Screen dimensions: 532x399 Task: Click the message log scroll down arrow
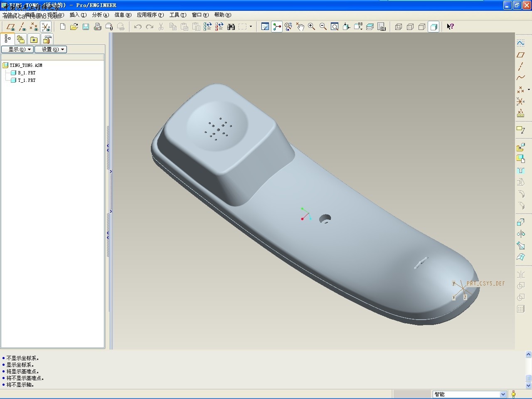point(528,385)
